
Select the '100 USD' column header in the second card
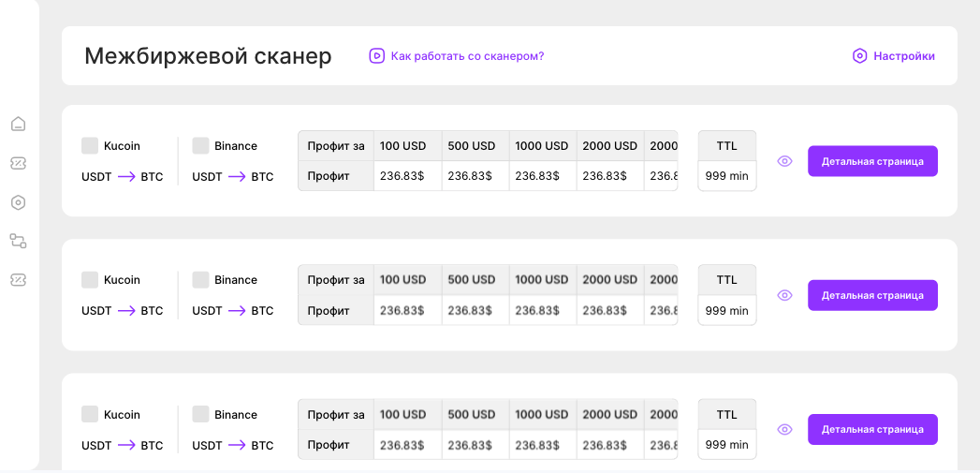click(407, 280)
